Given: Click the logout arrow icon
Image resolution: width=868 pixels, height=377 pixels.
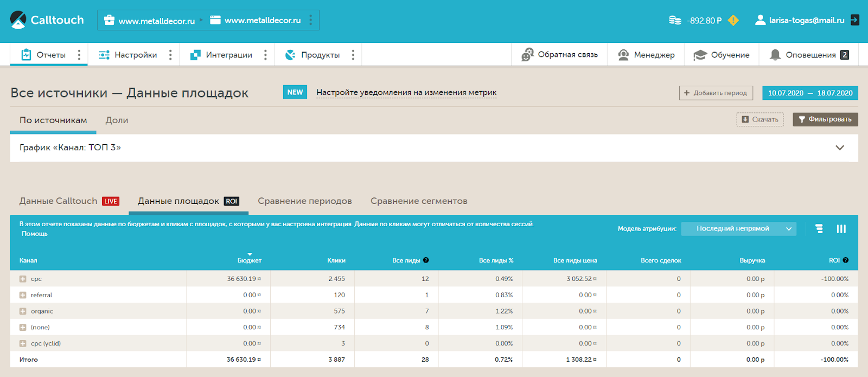Looking at the screenshot, I should click(x=855, y=20).
